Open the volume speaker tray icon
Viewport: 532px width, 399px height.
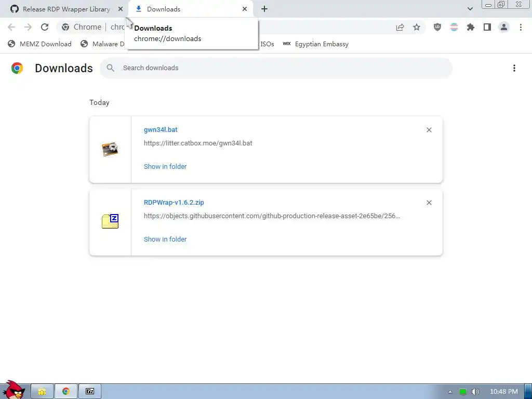tap(475, 392)
